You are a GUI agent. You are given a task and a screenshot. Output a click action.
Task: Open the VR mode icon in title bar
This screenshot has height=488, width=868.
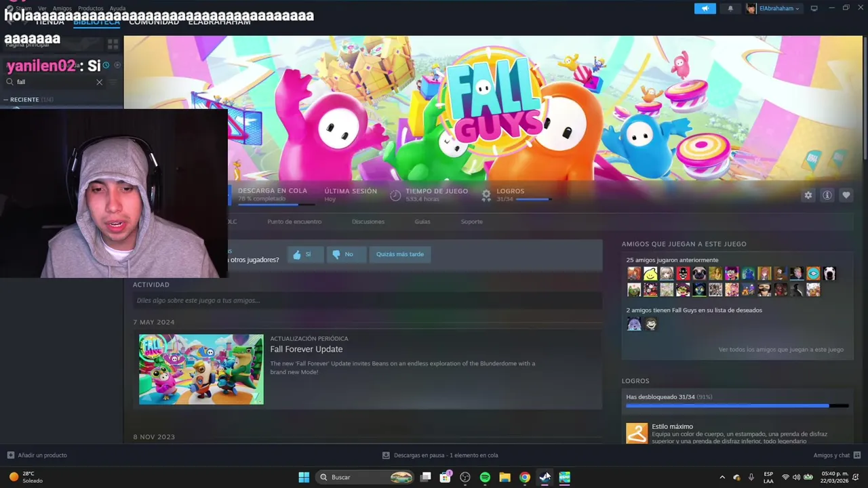[x=814, y=8]
